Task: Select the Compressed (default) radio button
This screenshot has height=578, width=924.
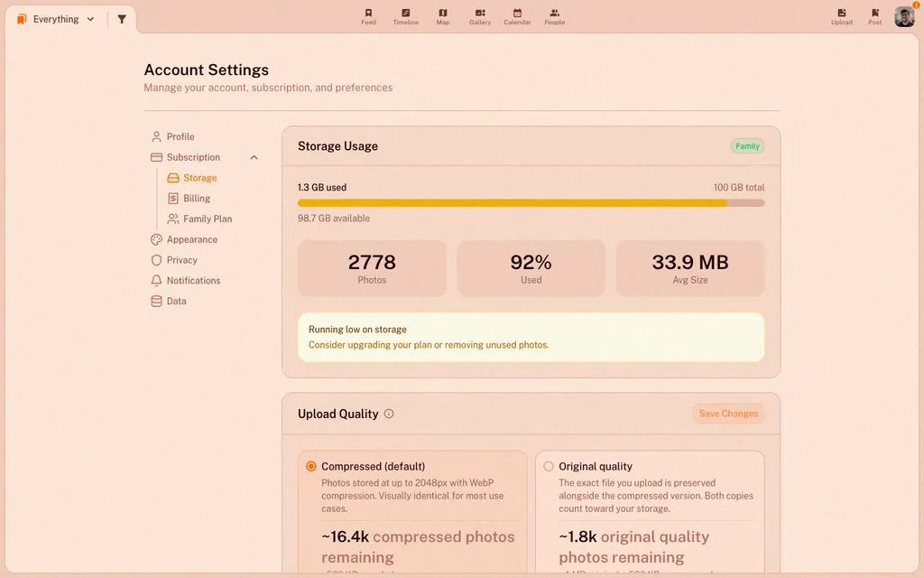Action: (311, 467)
